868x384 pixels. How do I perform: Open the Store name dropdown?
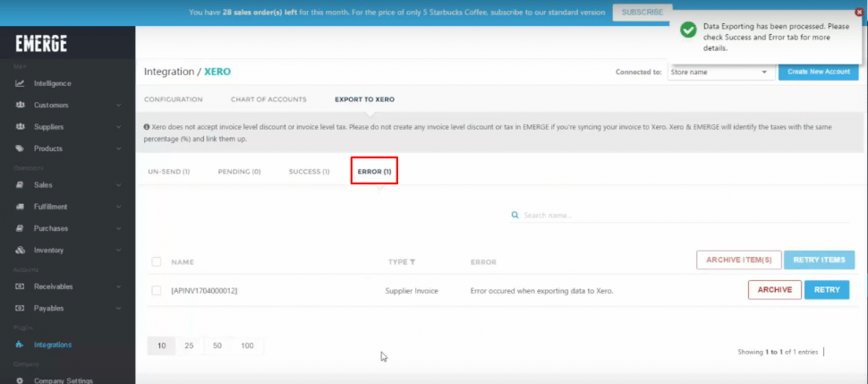(720, 72)
